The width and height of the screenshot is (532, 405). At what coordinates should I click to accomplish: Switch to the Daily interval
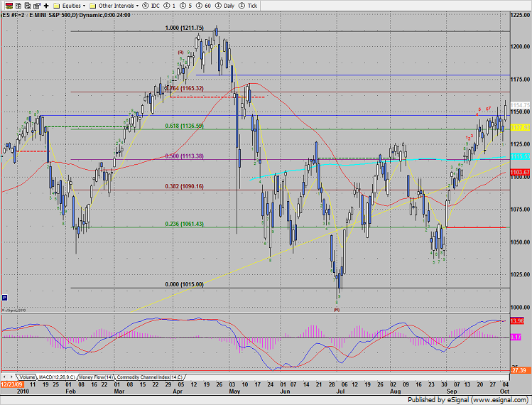coord(225,6)
